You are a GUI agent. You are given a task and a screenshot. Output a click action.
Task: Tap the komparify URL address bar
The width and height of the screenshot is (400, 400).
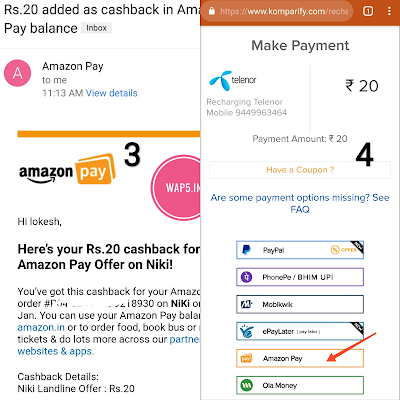coord(277,11)
